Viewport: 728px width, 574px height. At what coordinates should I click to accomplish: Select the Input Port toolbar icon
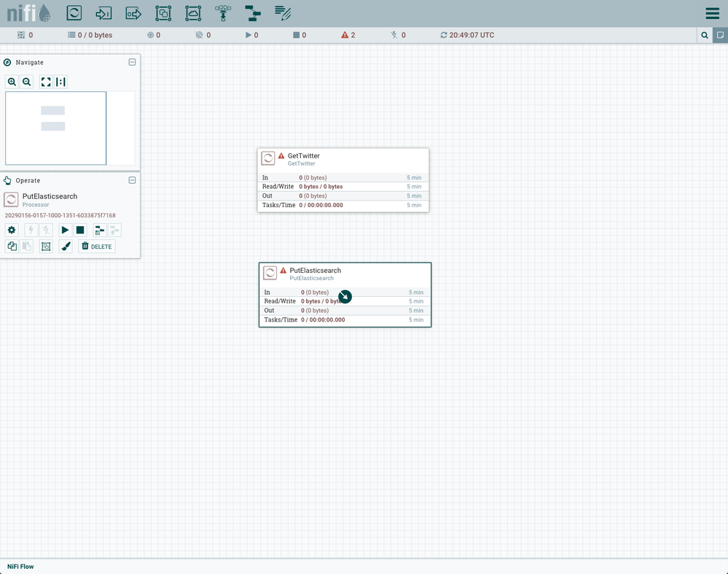click(x=103, y=13)
